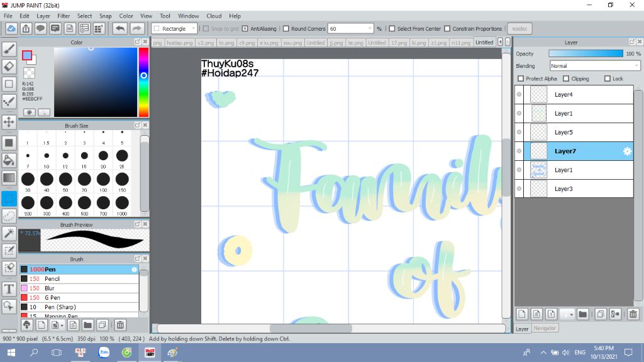This screenshot has height=362, width=644.
Task: Select the G Pen brush
Action: coord(79,297)
